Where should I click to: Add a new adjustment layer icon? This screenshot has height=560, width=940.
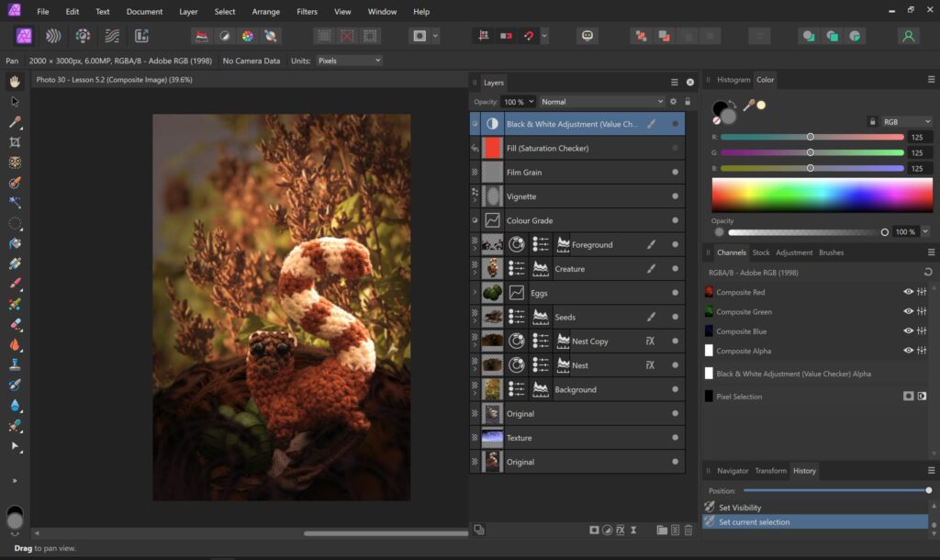(x=607, y=530)
